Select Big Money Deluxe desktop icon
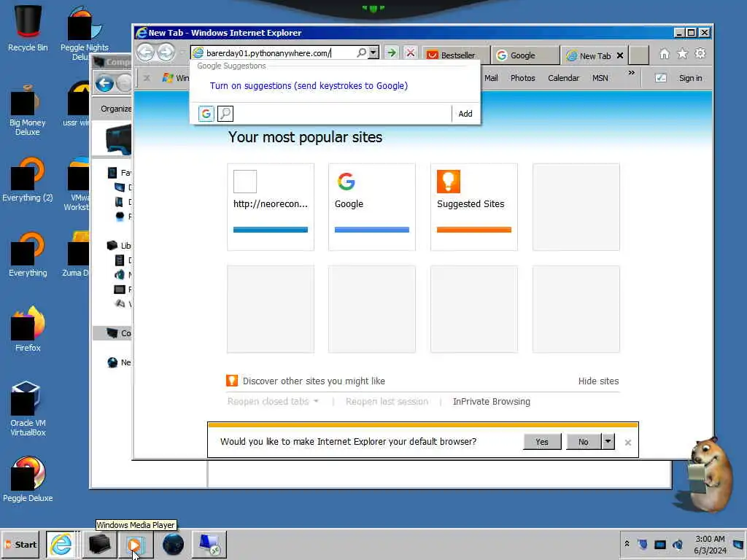Image resolution: width=747 pixels, height=560 pixels. [x=28, y=109]
